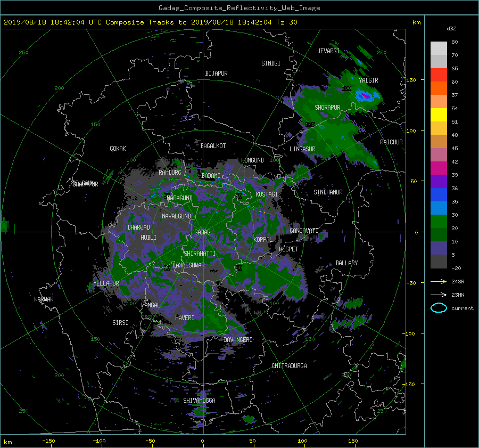Click the GANGAVATI city label
The width and height of the screenshot is (479, 448).
tap(304, 231)
